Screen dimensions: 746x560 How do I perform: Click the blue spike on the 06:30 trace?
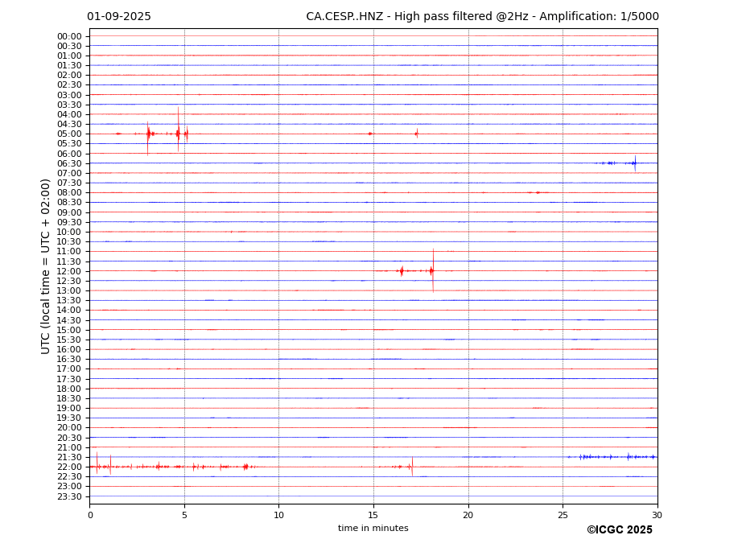point(635,163)
